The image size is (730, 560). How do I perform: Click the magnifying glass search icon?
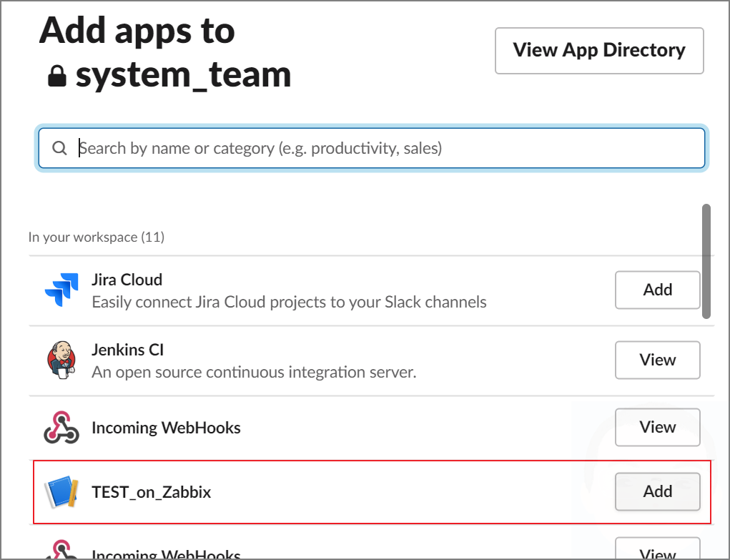coord(59,147)
